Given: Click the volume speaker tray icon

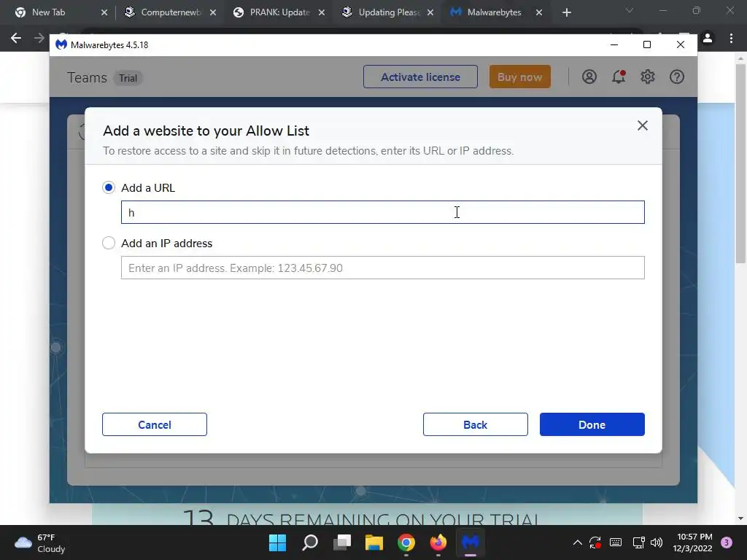Looking at the screenshot, I should click(x=657, y=542).
